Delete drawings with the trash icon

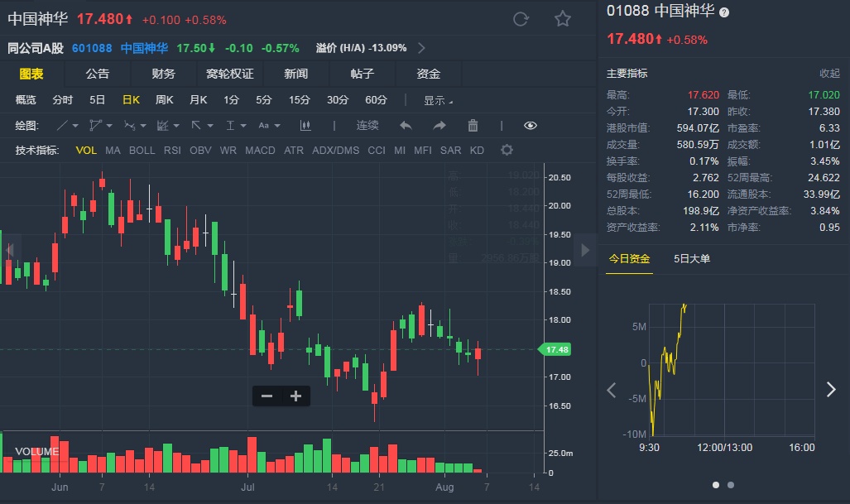tap(473, 126)
